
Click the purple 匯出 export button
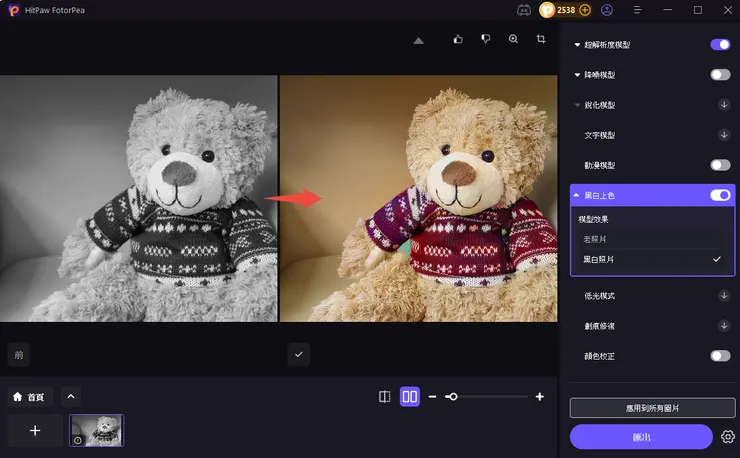point(641,437)
